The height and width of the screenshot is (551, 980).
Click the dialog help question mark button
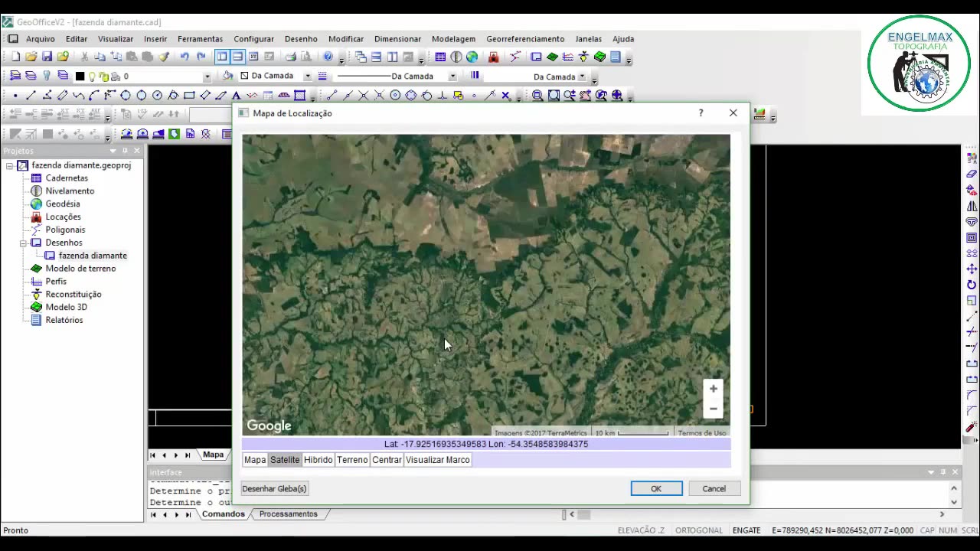coord(701,113)
